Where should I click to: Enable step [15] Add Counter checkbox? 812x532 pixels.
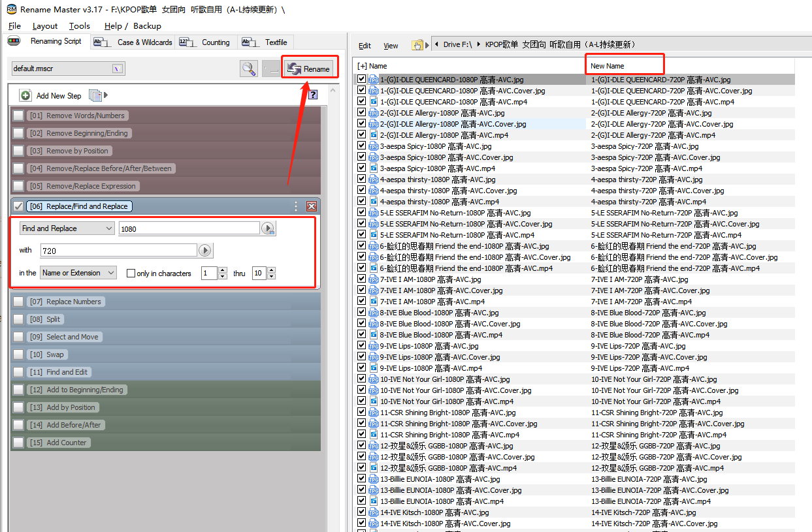(18, 443)
